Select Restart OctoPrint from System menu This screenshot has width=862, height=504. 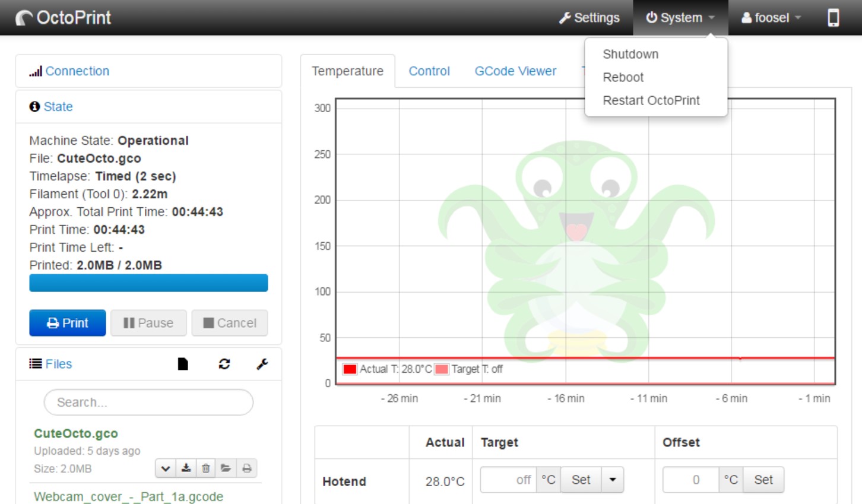pyautogui.click(x=651, y=100)
